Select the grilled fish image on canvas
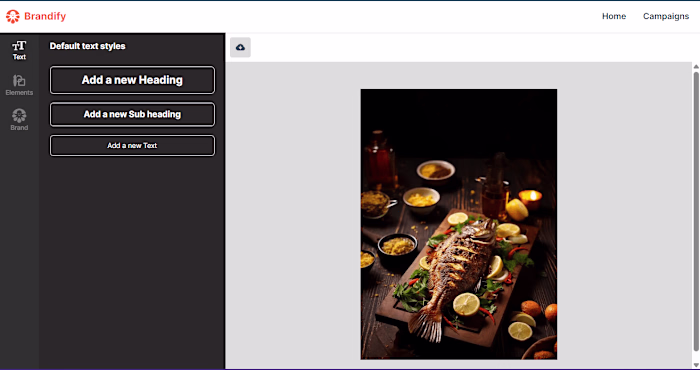700x370 pixels. tap(458, 224)
